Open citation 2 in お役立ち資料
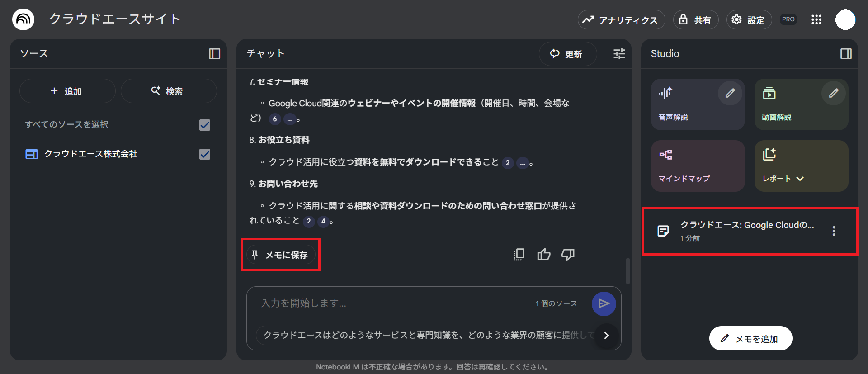 pos(508,163)
